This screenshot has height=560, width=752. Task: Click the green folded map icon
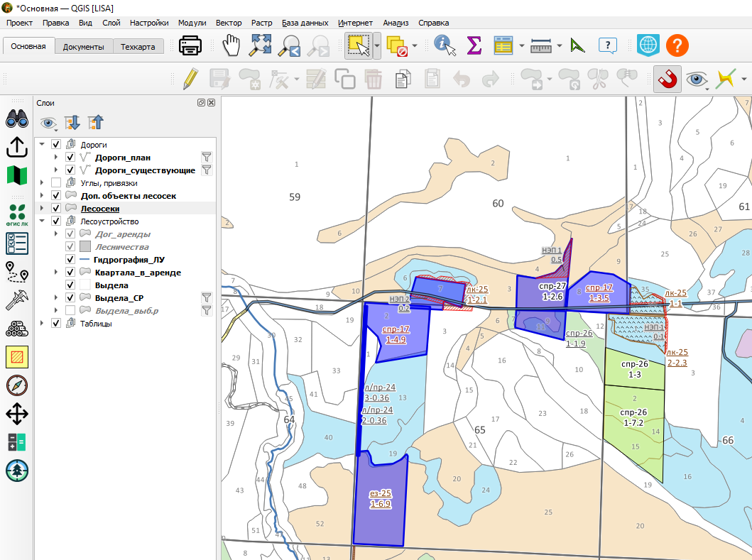17,175
